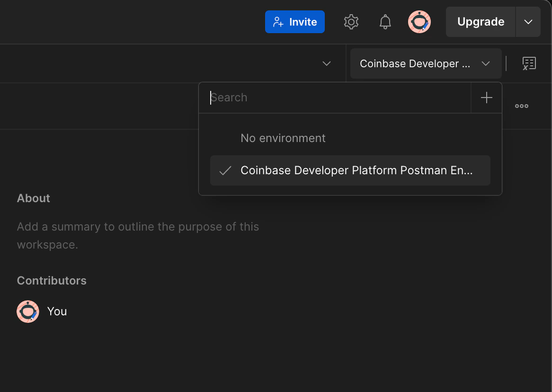Open the Settings gear icon
Image resolution: width=552 pixels, height=392 pixels.
351,22
